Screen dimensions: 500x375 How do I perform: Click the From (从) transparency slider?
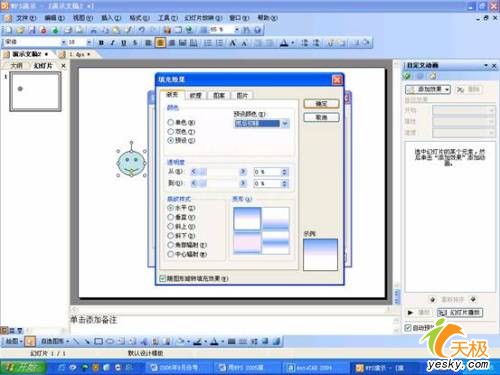tap(218, 172)
